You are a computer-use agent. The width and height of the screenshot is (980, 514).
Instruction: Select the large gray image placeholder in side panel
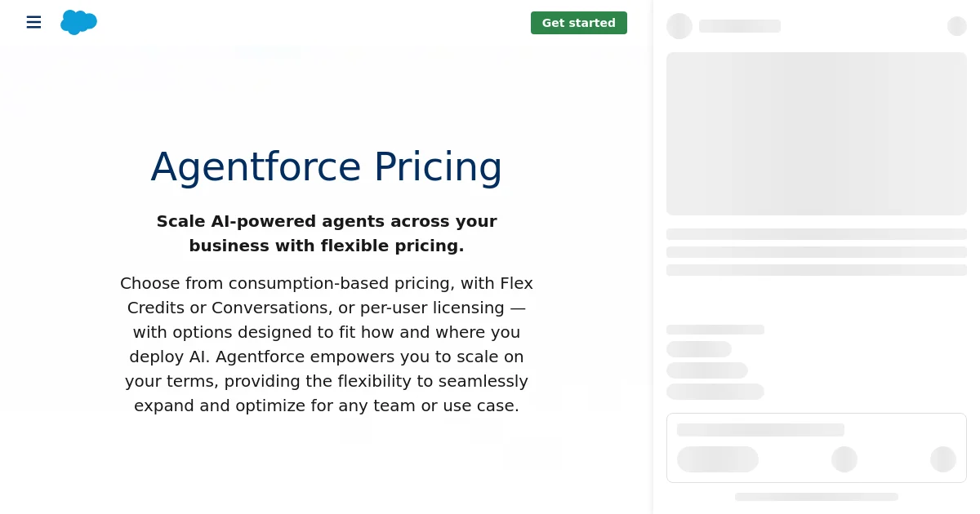pos(817,134)
